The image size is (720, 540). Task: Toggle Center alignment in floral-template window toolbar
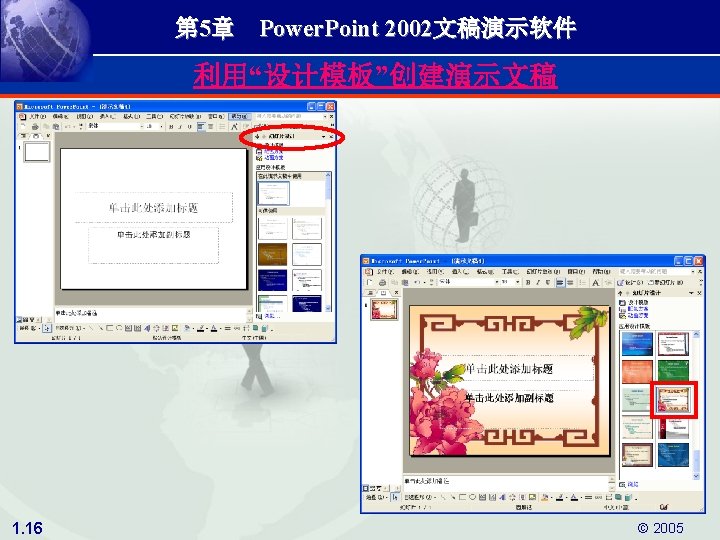tap(570, 282)
